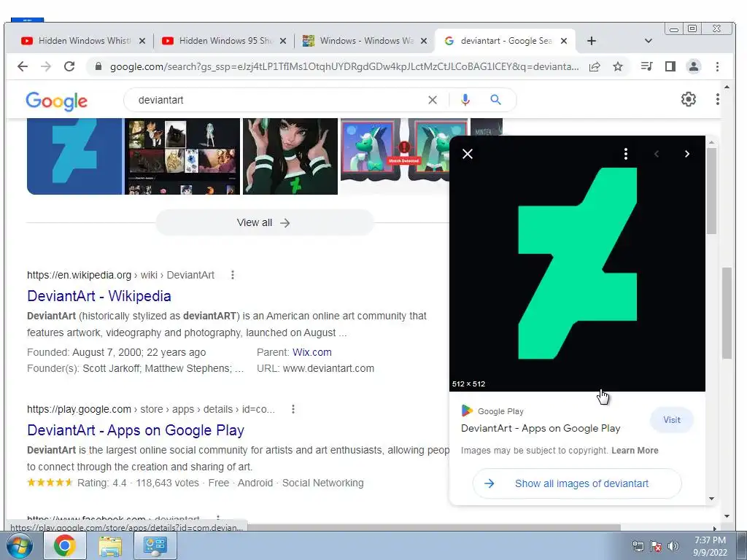Follow the Wix.com parent link
Image resolution: width=747 pixels, height=560 pixels.
(312, 352)
